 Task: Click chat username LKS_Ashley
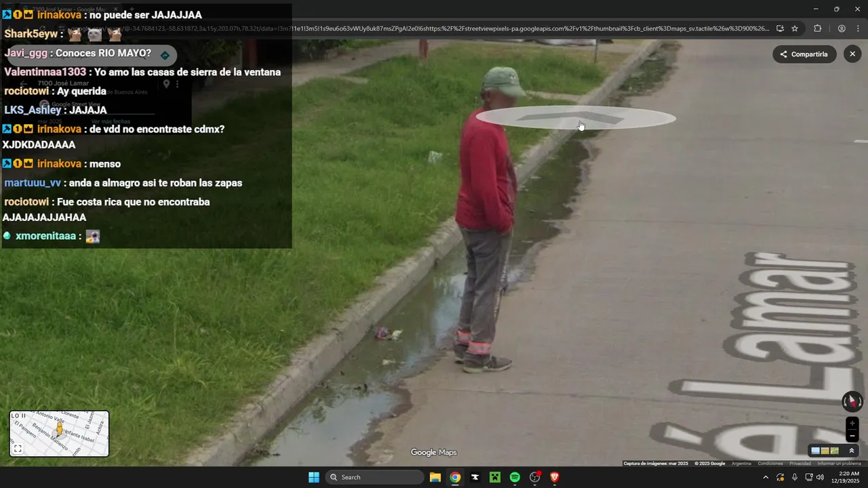pos(33,110)
